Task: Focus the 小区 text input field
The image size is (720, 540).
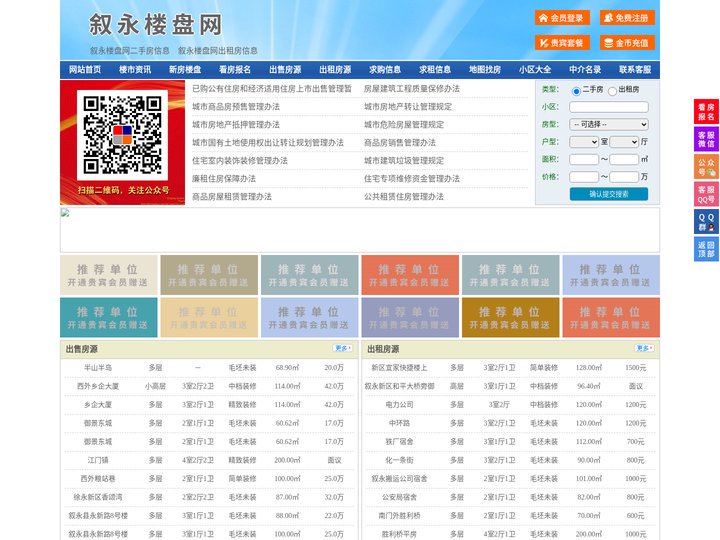Action: [609, 107]
